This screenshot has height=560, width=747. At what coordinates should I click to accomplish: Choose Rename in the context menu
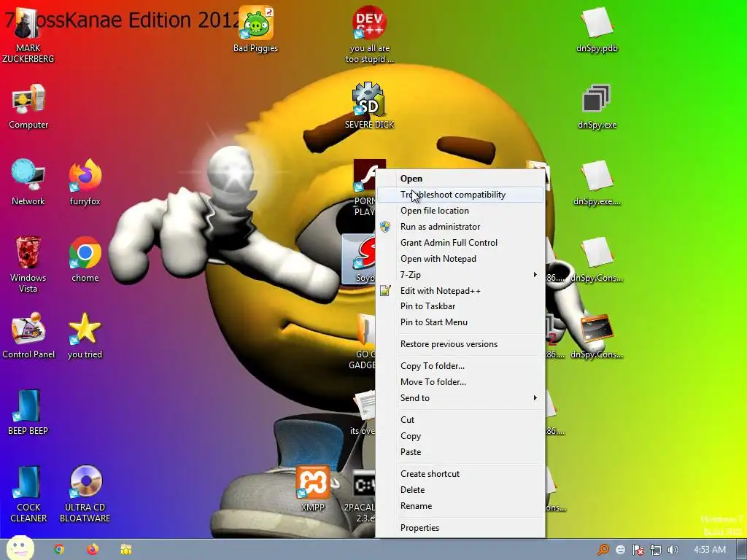coord(460,506)
